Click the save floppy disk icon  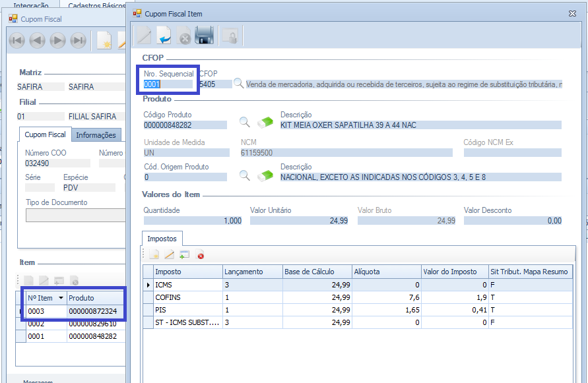(204, 36)
